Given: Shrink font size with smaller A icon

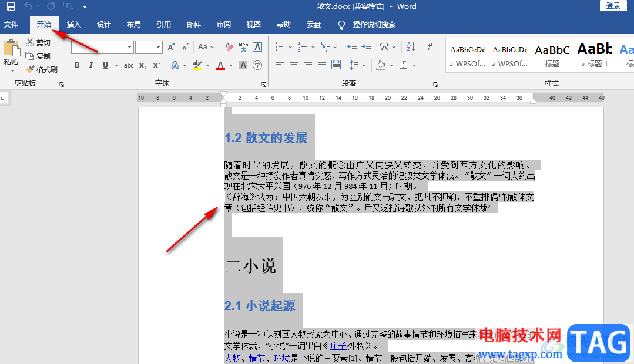Looking at the screenshot, I should click(x=185, y=48).
